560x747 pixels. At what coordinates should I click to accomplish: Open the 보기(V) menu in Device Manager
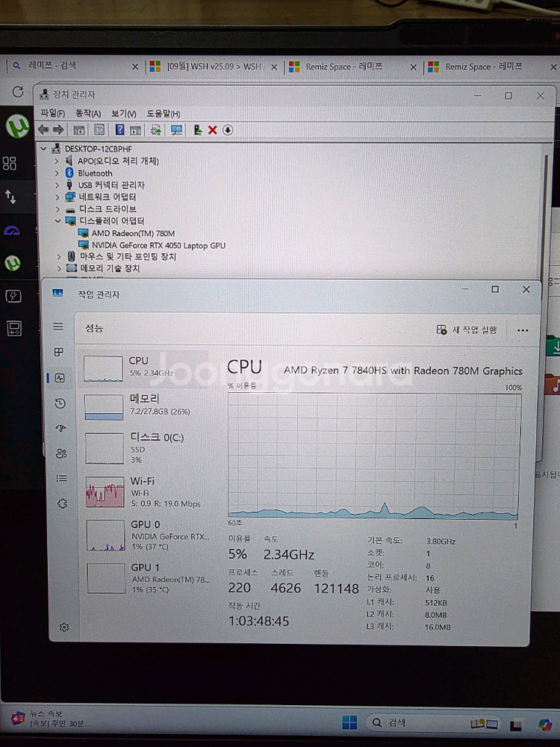pyautogui.click(x=123, y=114)
